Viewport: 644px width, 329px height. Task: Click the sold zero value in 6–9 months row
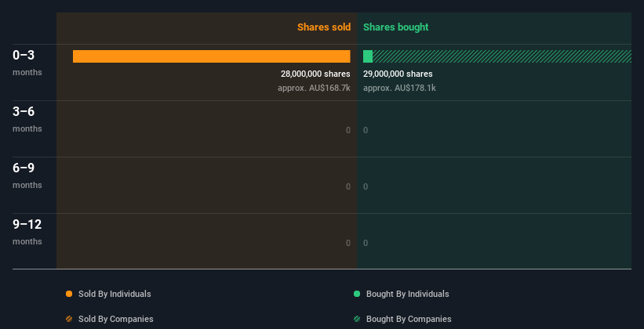pos(348,186)
